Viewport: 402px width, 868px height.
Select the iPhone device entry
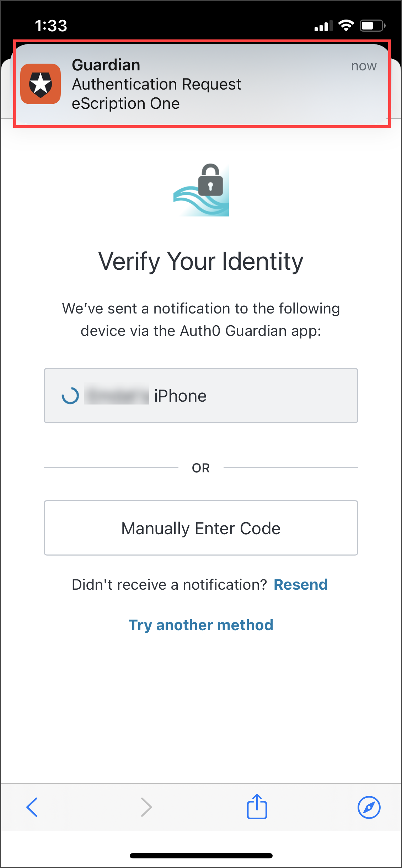201,396
